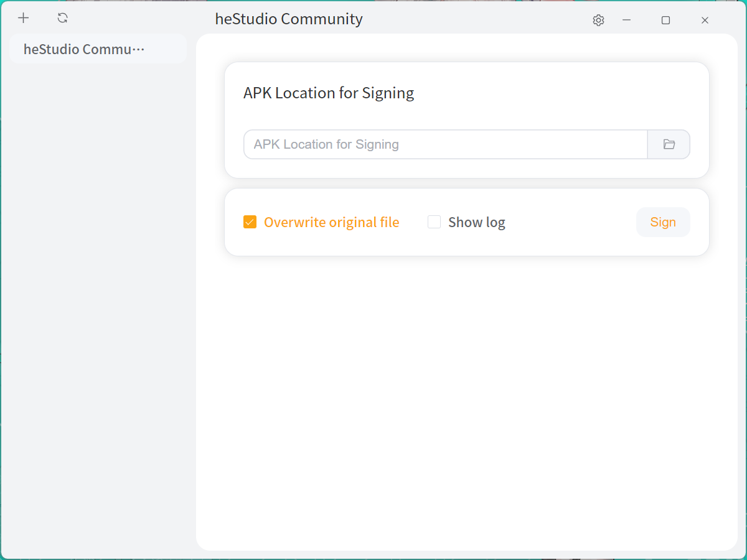Browse for APK with folder icon
Screen dimensions: 747x560
pos(669,144)
